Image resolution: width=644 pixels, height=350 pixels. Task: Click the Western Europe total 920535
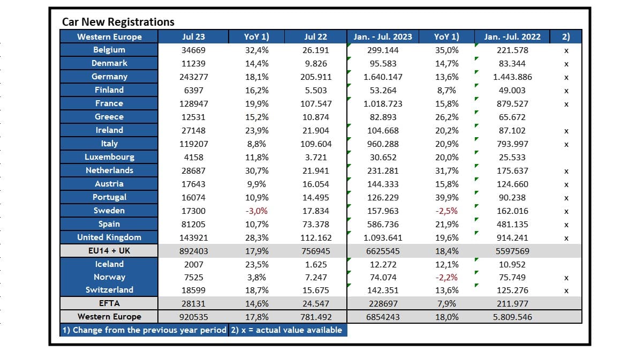pos(193,317)
